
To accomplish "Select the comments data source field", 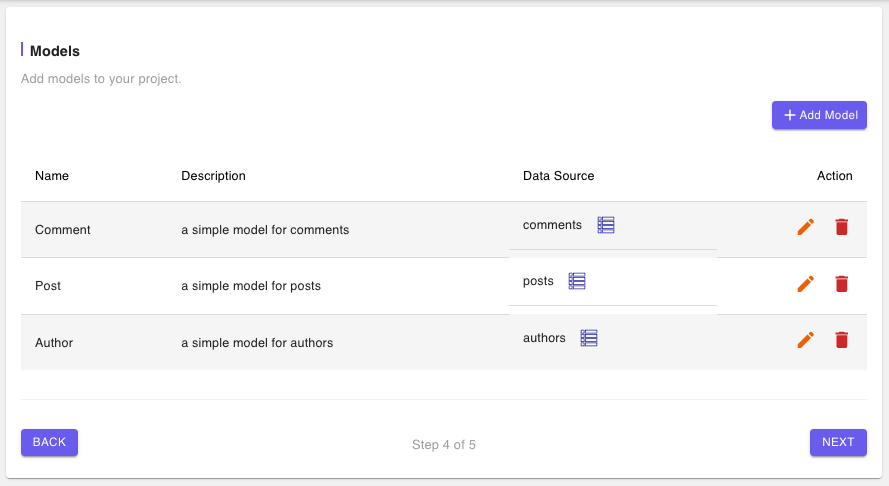I will [613, 226].
